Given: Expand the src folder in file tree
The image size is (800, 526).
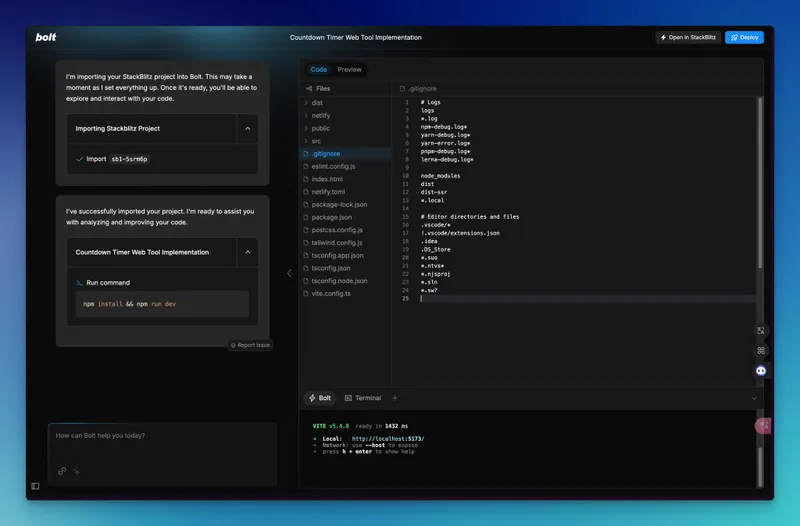Looking at the screenshot, I should point(316,141).
